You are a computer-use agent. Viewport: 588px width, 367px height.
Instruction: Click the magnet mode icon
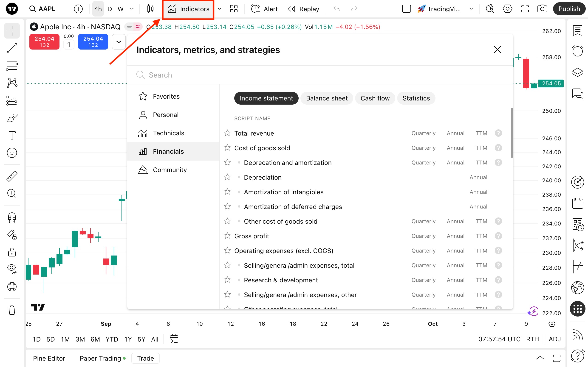coord(12,217)
